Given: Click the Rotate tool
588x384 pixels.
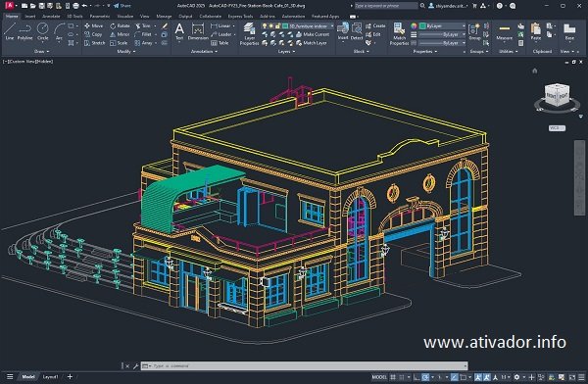Looking at the screenshot, I should pyautogui.click(x=120, y=25).
